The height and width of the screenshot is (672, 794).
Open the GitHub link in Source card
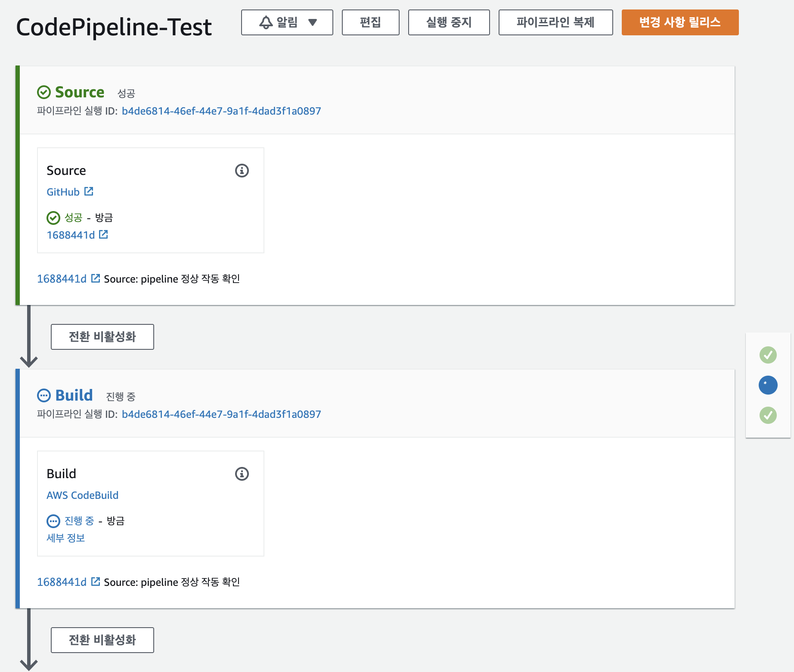pos(63,192)
